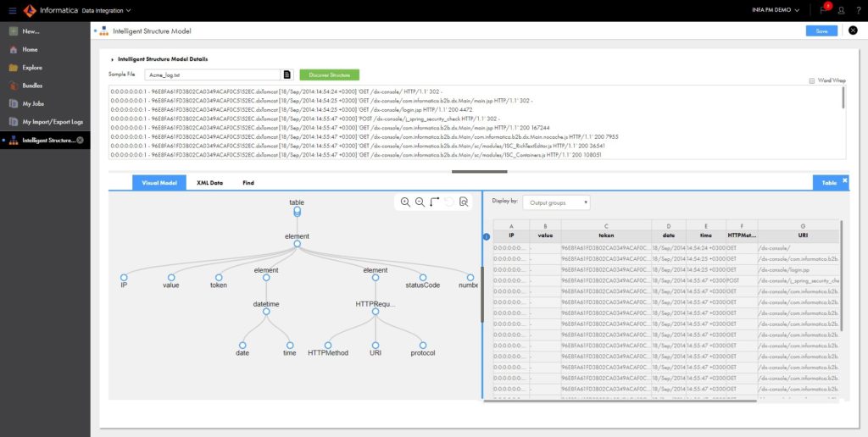This screenshot has height=437, width=868.
Task: Open My Jobs in the sidebar
Action: [x=34, y=103]
